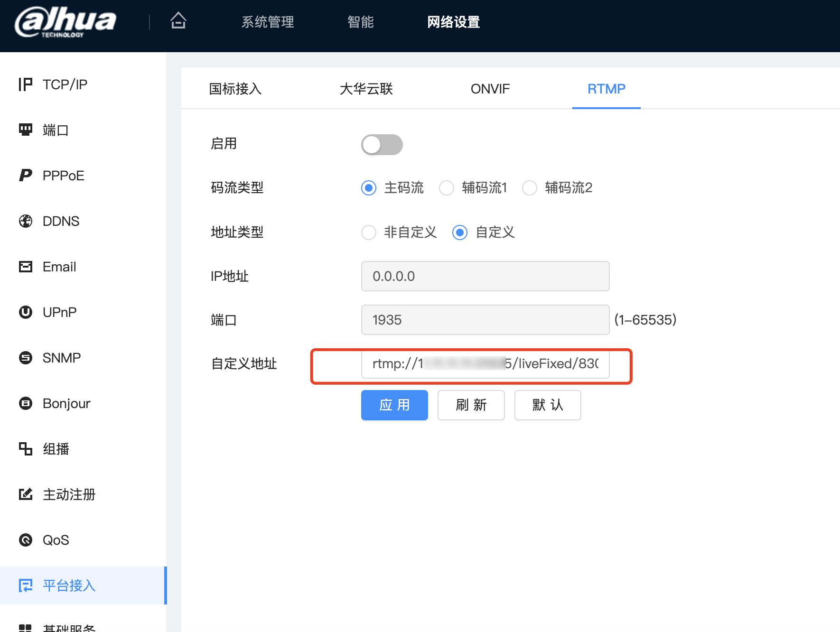Click the 刷新 refresh button

(471, 405)
